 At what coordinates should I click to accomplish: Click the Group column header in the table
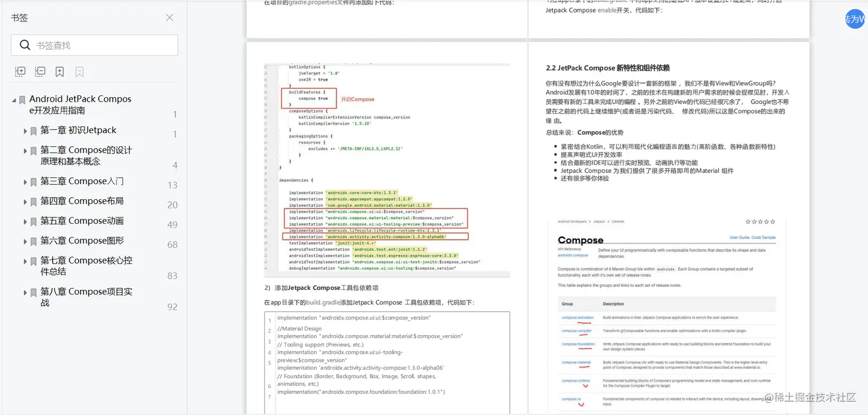[567, 304]
